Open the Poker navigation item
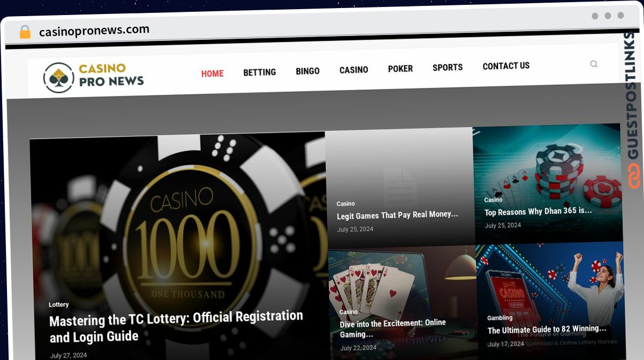 pyautogui.click(x=400, y=69)
